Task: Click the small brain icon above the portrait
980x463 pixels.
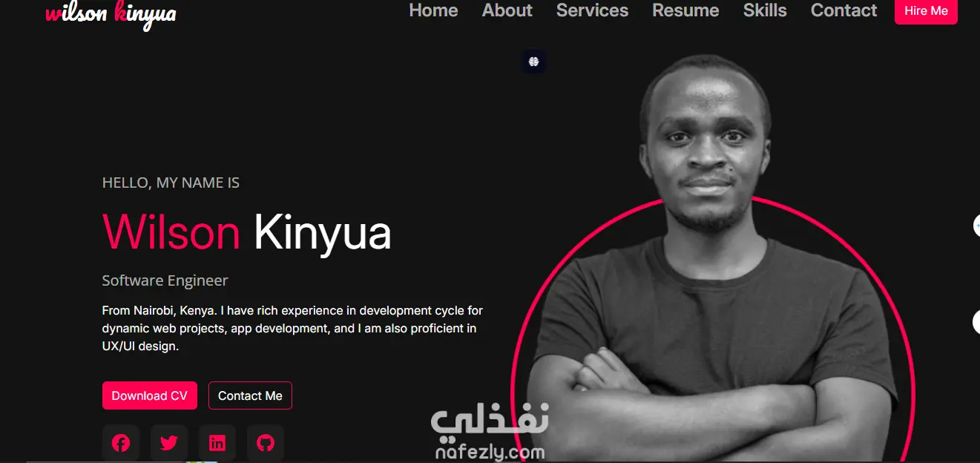Action: 533,62
